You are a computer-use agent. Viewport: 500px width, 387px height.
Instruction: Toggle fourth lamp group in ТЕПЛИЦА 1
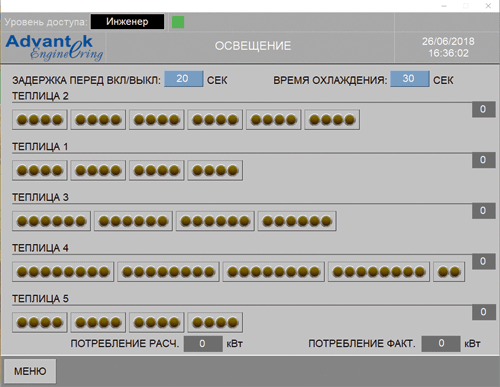[x=215, y=170]
